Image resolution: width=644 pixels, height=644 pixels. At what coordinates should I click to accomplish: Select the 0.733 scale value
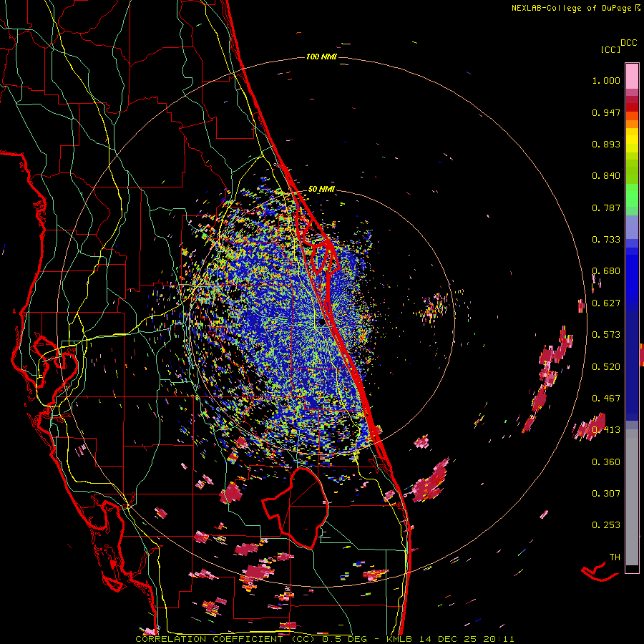click(x=606, y=240)
